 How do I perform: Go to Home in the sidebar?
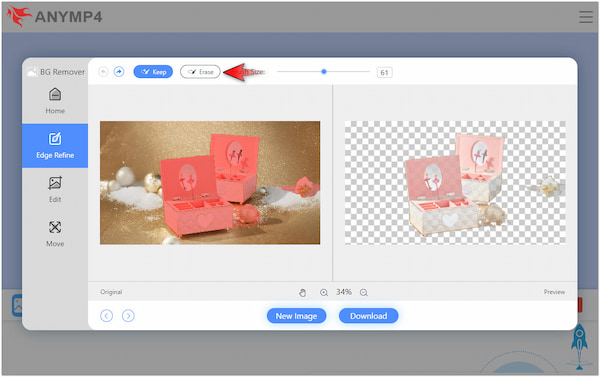coord(55,101)
